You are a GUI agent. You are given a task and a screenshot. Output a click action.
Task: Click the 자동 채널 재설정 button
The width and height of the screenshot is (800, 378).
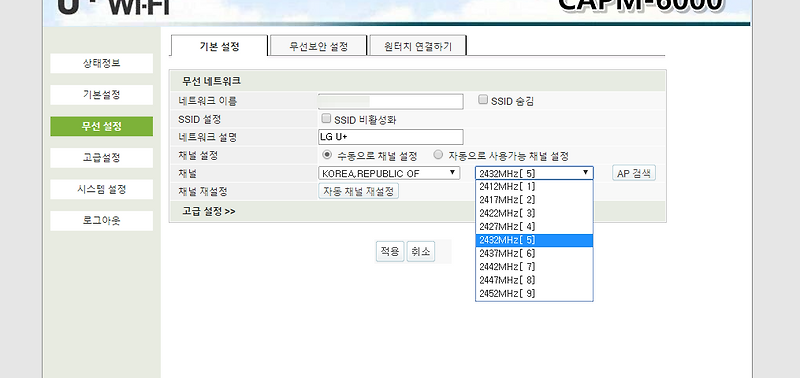click(358, 191)
